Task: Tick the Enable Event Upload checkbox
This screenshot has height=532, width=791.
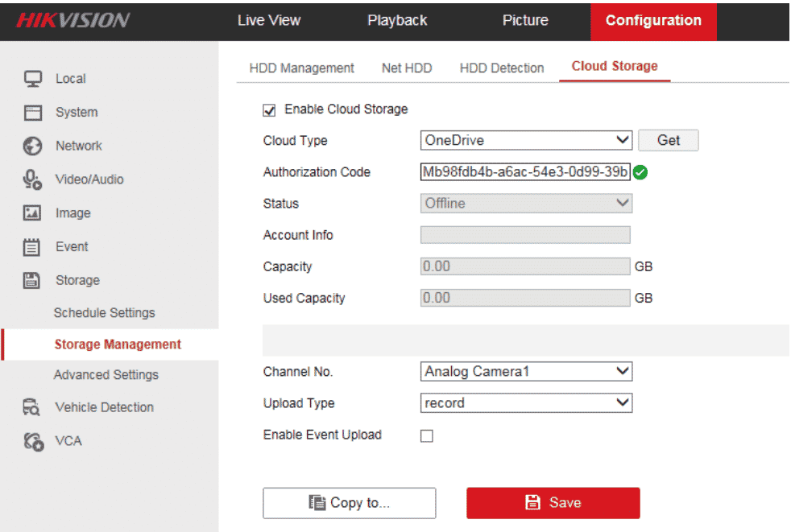Action: [427, 436]
